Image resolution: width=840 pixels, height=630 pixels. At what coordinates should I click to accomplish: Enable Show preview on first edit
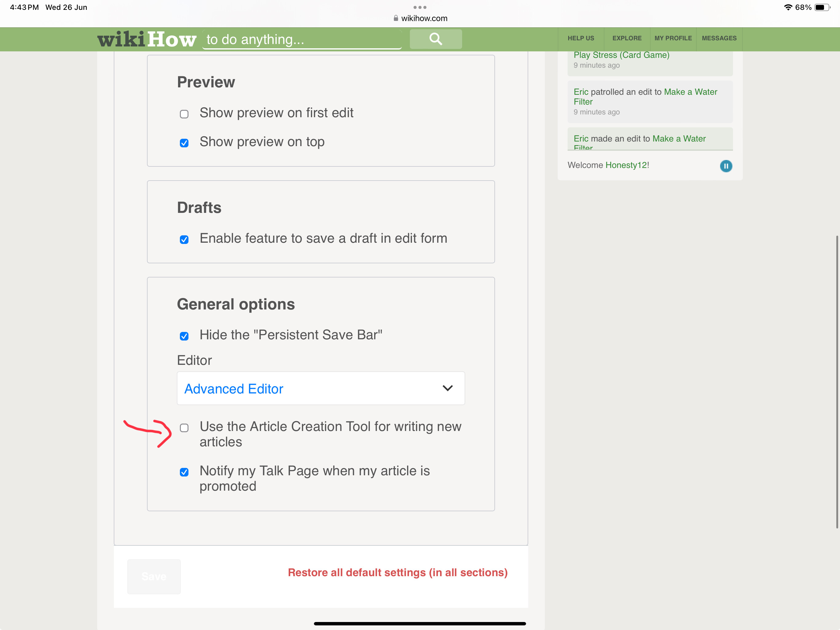tap(184, 114)
